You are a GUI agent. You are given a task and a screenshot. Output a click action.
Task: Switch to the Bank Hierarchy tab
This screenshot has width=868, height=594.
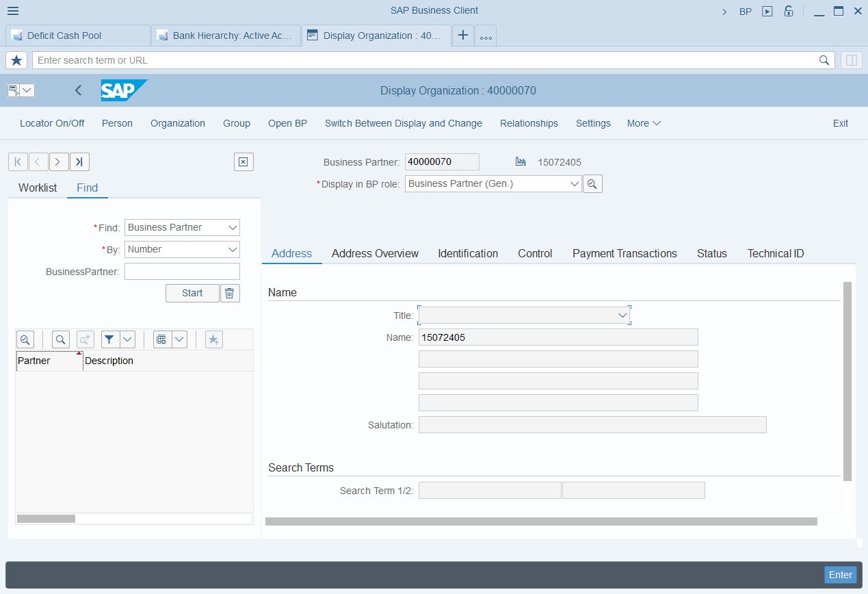[226, 36]
